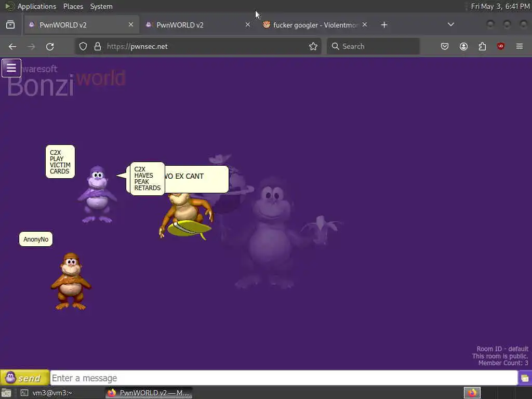Click the AnonyNo brown Bonzi character
532x399 pixels.
(x=71, y=281)
